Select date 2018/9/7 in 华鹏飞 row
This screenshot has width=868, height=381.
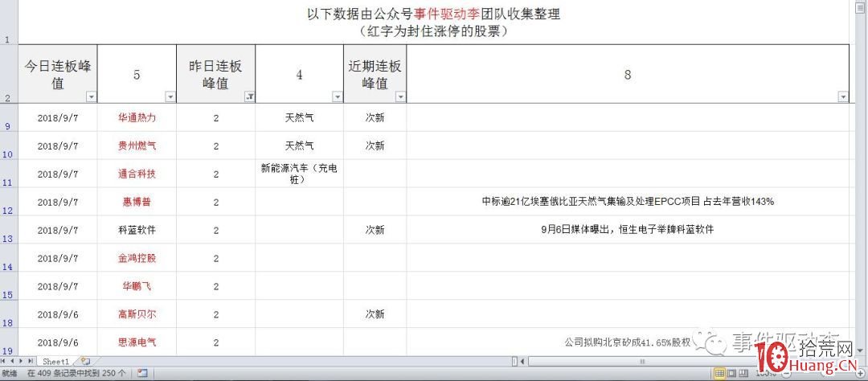(58, 286)
